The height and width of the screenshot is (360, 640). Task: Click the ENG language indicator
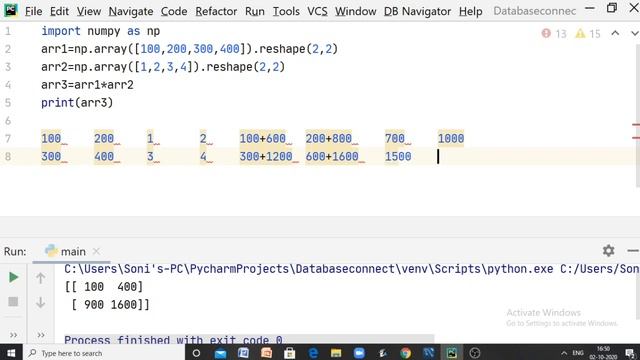578,353
